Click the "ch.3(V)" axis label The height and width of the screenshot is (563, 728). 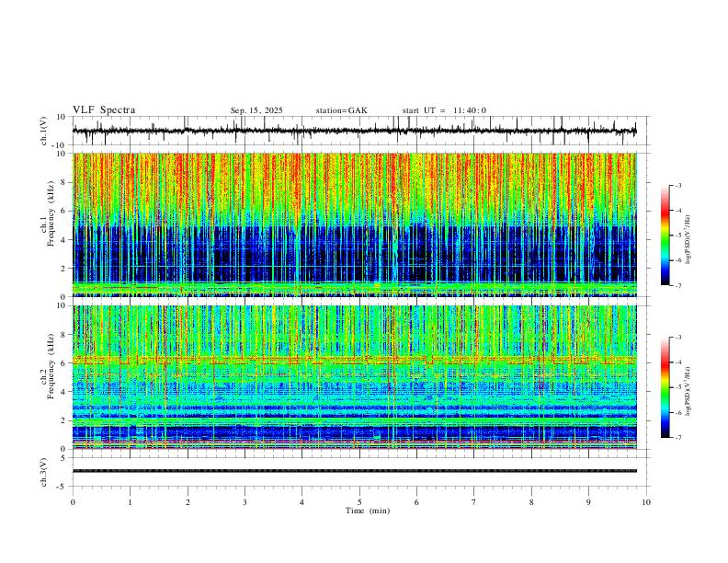click(x=44, y=472)
